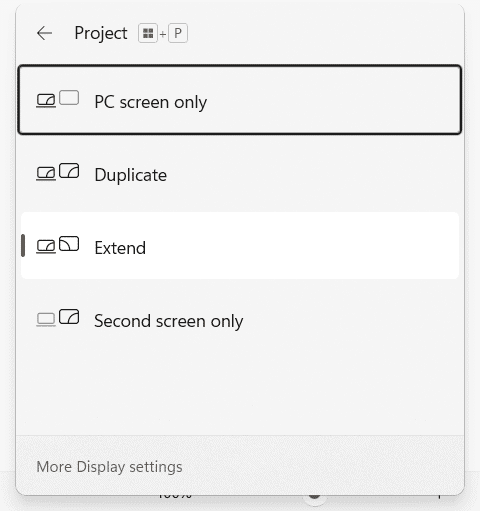Go back using the left arrow
Image resolution: width=480 pixels, height=511 pixels.
click(44, 33)
